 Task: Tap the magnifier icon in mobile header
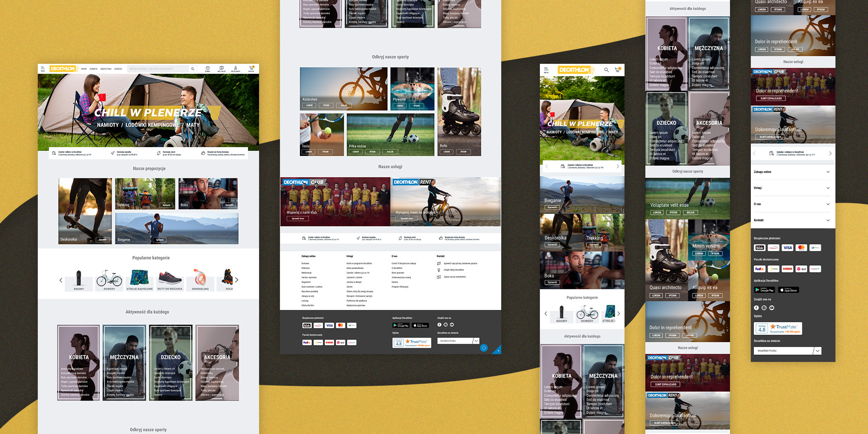pyautogui.click(x=606, y=70)
